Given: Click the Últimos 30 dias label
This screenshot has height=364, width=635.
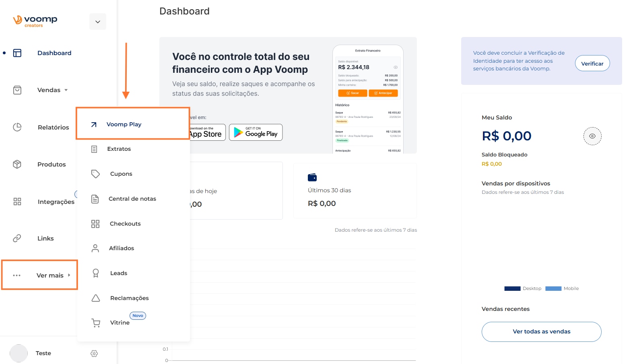Looking at the screenshot, I should coord(330,190).
